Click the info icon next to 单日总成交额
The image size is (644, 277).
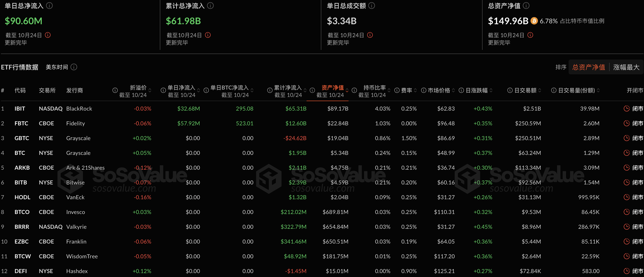pos(372,6)
